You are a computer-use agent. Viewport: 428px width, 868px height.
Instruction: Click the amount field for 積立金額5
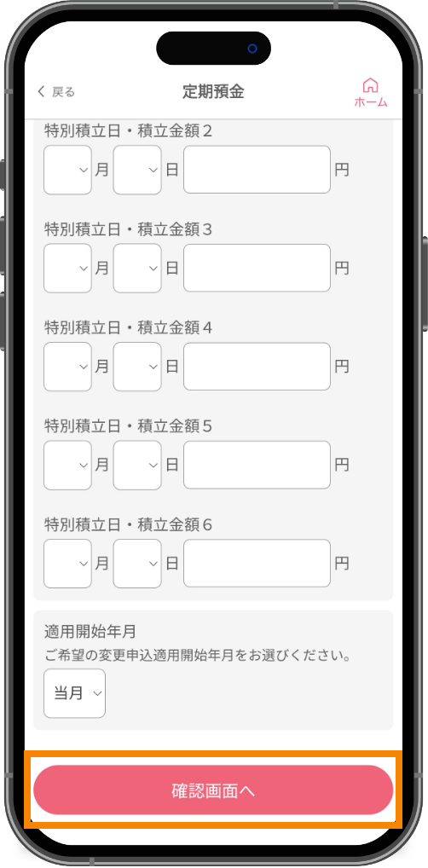coord(257,465)
